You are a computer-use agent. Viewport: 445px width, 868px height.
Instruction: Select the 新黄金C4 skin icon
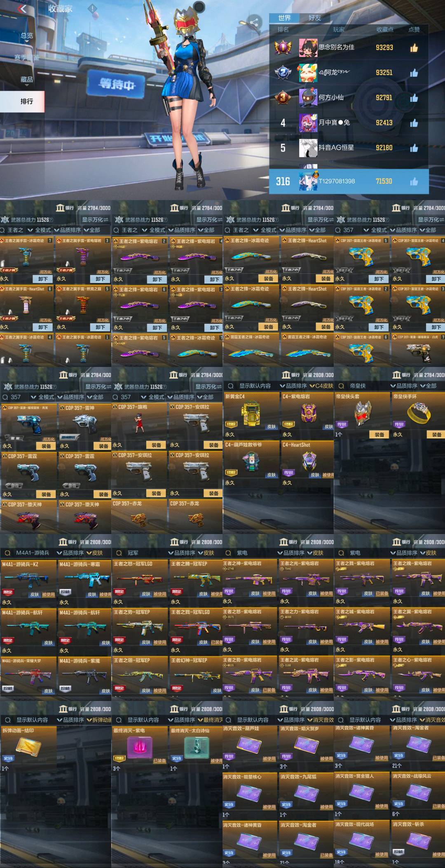click(x=251, y=414)
